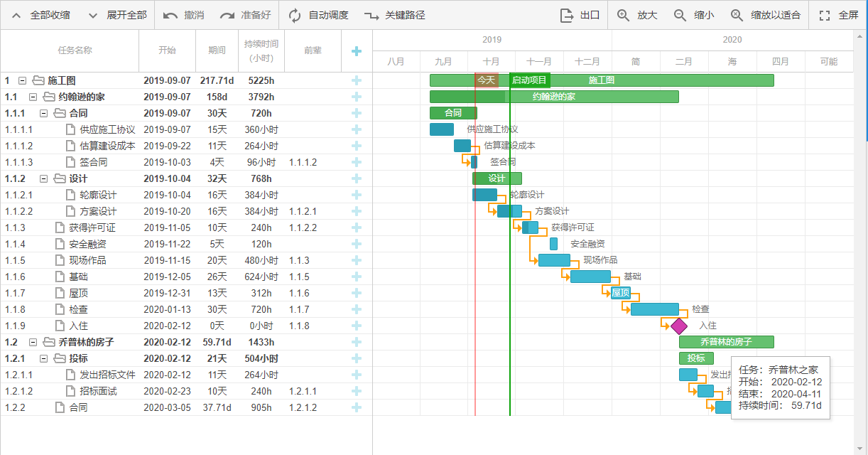This screenshot has height=455, width=868.
Task: Enter fullscreen with the 全屏 icon
Action: point(824,15)
